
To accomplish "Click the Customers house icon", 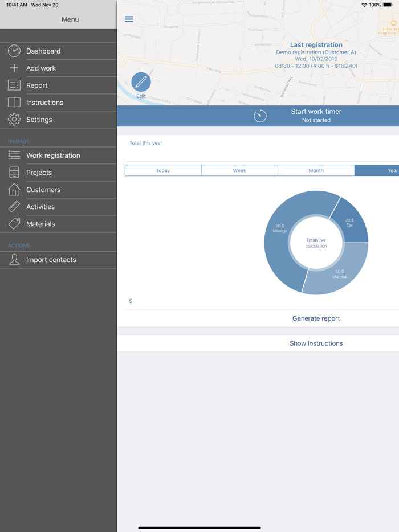I will (14, 190).
